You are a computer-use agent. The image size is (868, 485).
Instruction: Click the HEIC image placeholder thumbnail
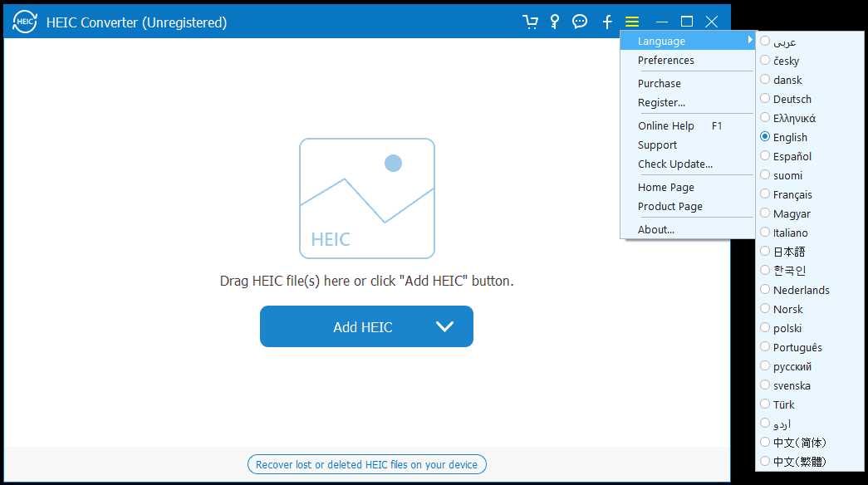(367, 198)
